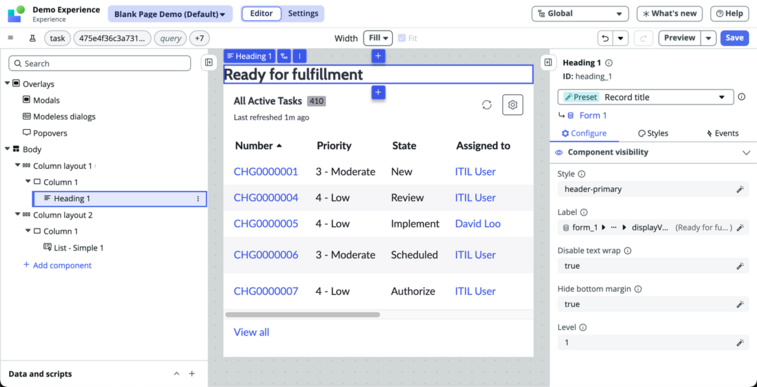
Task: Open the Form 1 link
Action: point(593,115)
